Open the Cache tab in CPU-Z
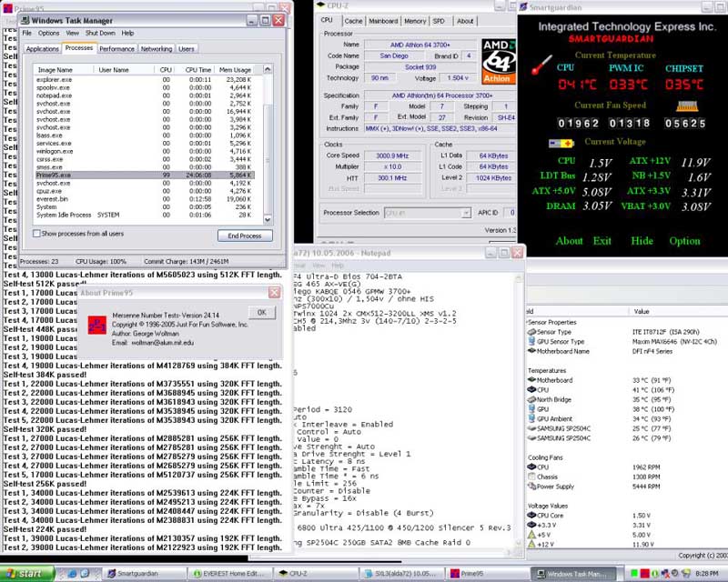 [x=353, y=21]
